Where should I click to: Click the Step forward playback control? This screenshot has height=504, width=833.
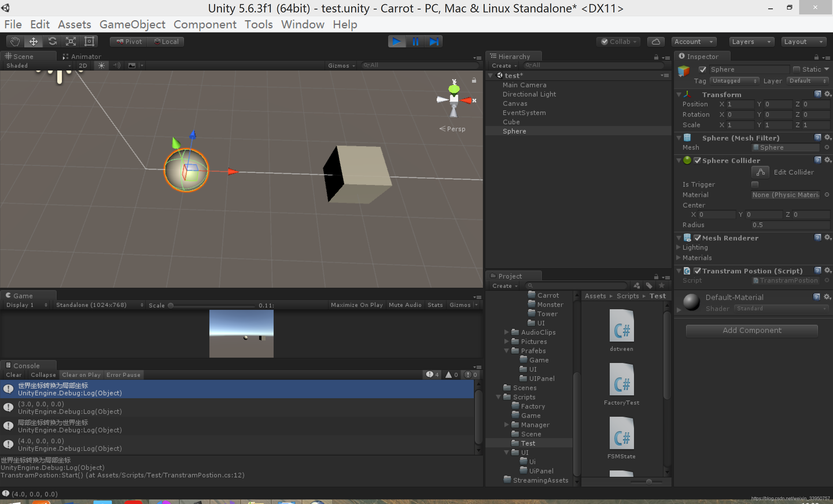tap(435, 41)
